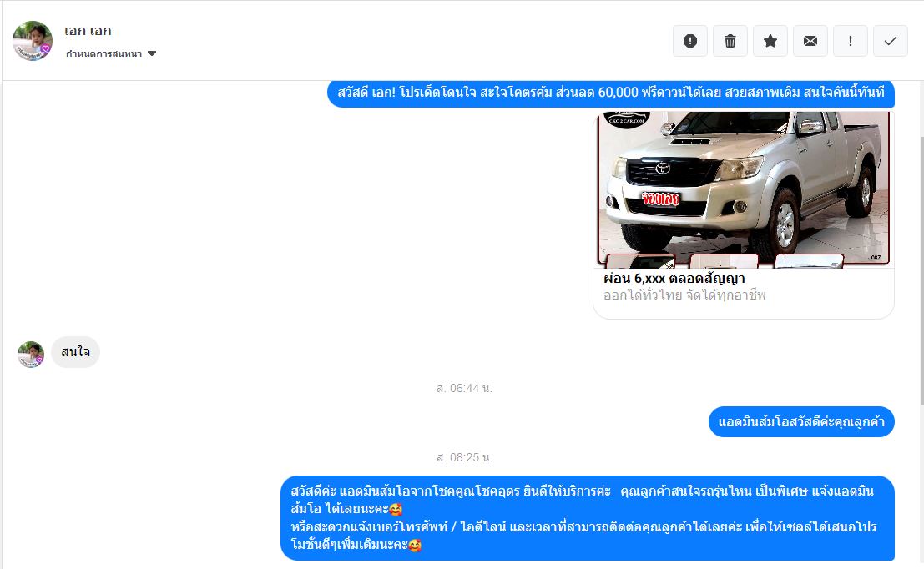
Task: Open the กำหนดการสนทนา dropdown
Action: coord(111,53)
